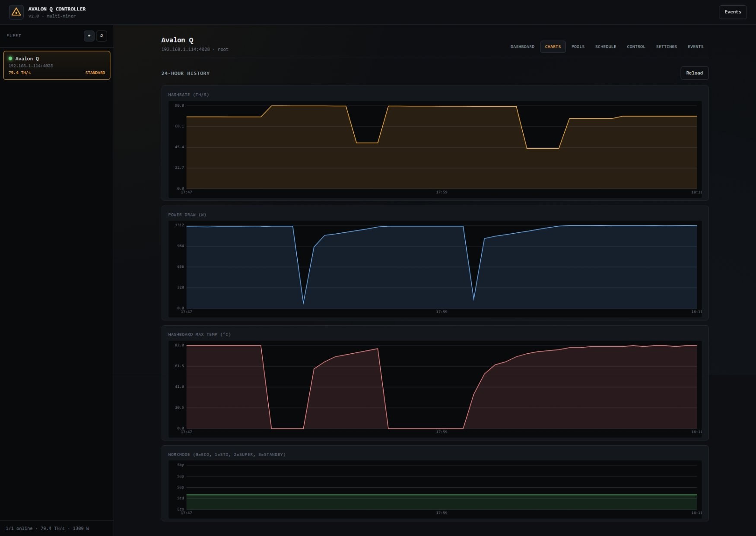
Task: Click the "POWER DRAW (W)" chart title
Action: [187, 215]
